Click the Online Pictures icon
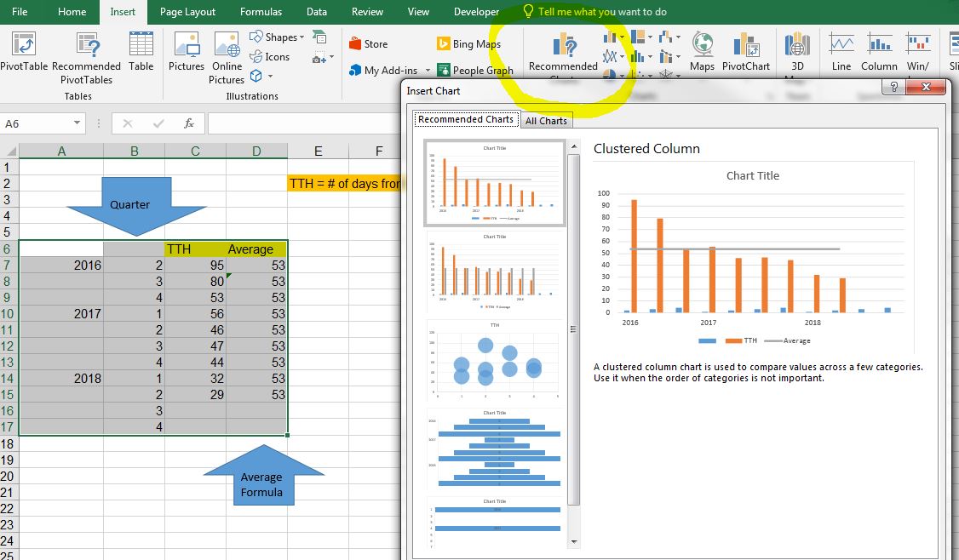 coord(227,45)
